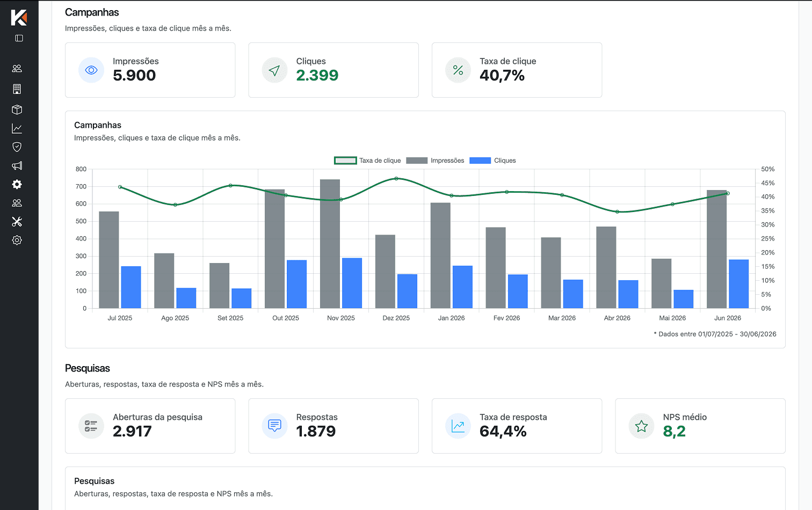Open the wrench and screwdriver tools icon

point(17,222)
